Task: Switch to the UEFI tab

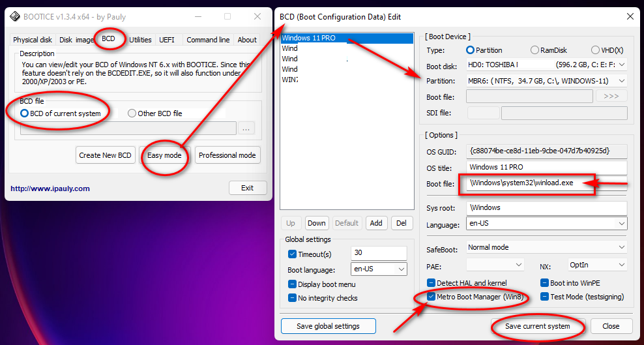Action: click(x=167, y=40)
